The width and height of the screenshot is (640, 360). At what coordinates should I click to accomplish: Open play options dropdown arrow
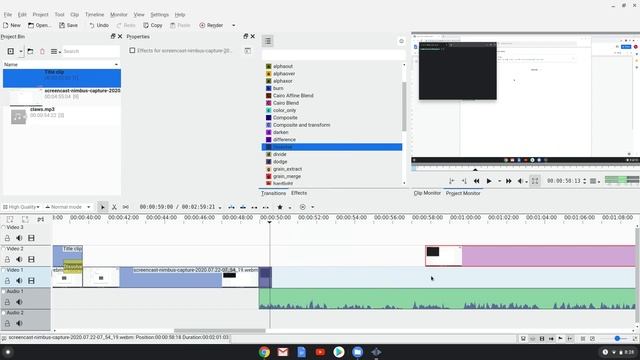pyautogui.click(x=499, y=181)
